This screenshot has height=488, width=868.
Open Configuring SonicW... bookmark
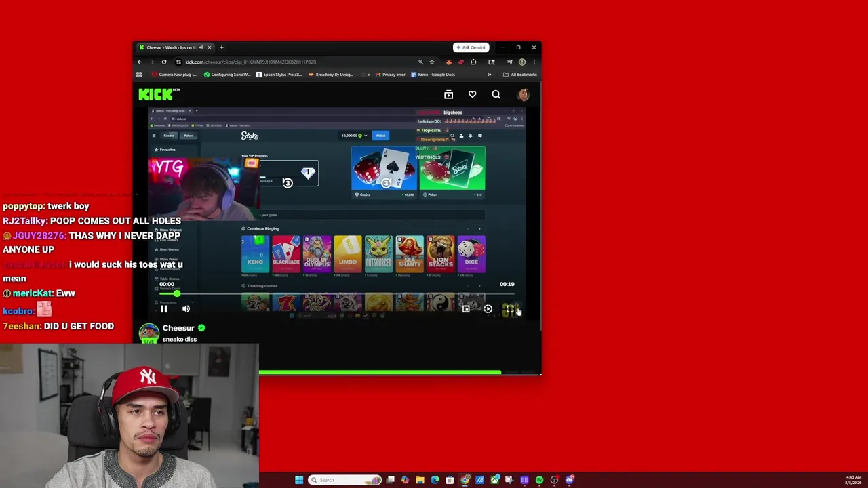pyautogui.click(x=227, y=75)
